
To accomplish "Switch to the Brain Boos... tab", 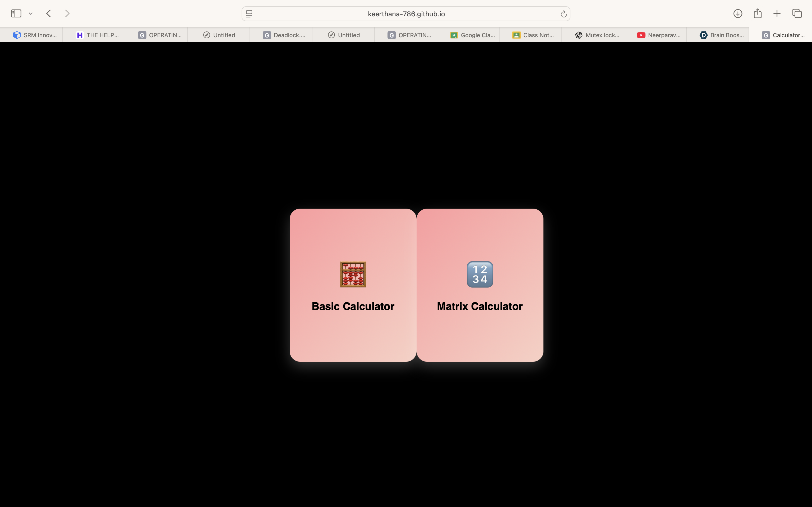I will coord(721,35).
